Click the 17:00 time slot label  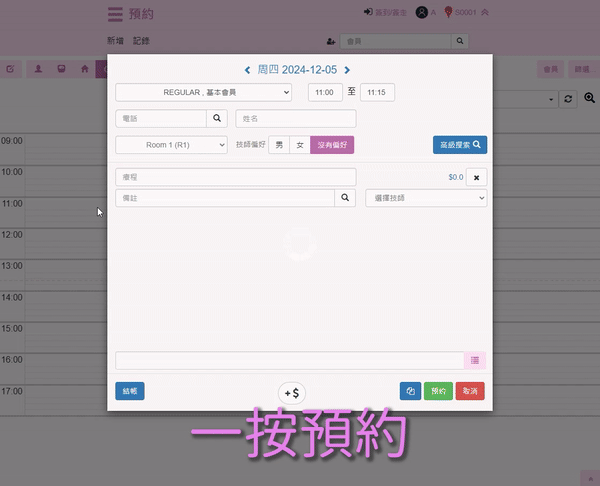12,391
